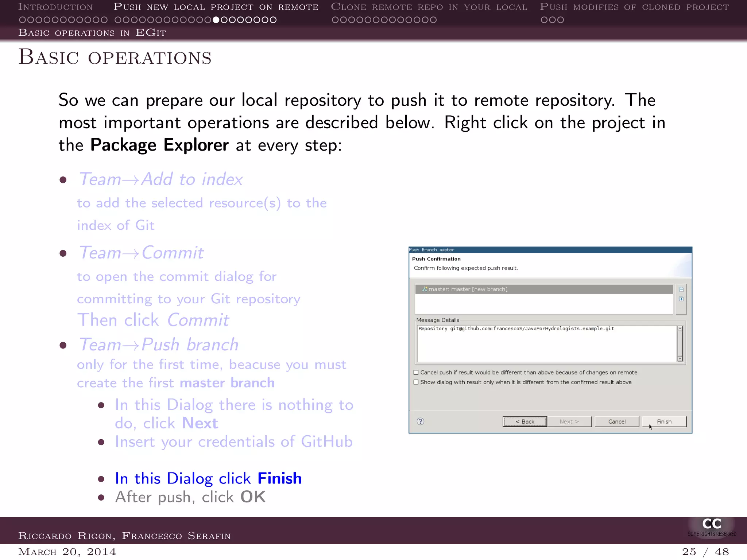This screenshot has height=560, width=747.
Task: Open Basic operations in EGit subsection link
Action: pos(92,33)
